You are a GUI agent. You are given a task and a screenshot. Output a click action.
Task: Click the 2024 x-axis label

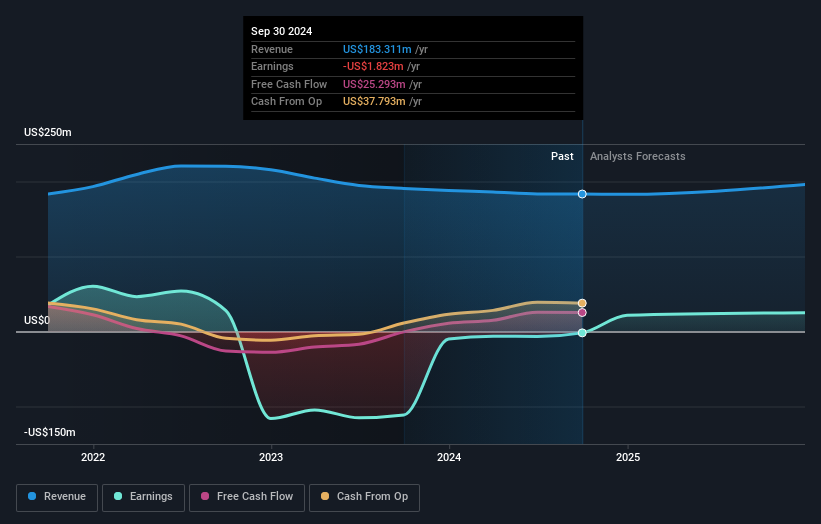[x=449, y=457]
